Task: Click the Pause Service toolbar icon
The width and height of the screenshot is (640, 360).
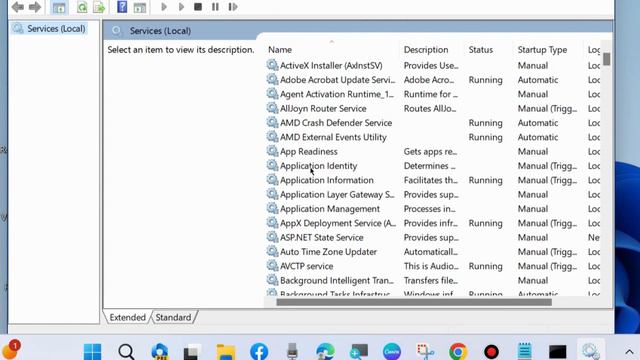Action: pyautogui.click(x=215, y=7)
